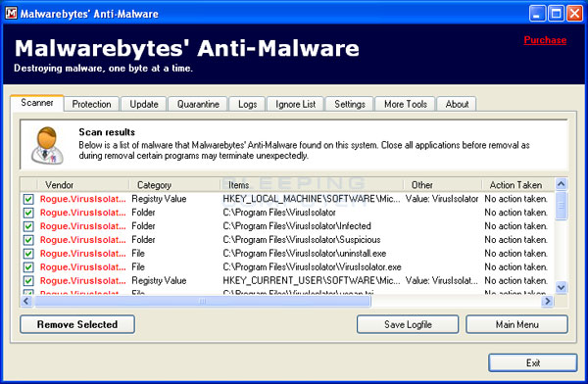Switch to the Ignore List tab
The height and width of the screenshot is (384, 588).
(296, 104)
